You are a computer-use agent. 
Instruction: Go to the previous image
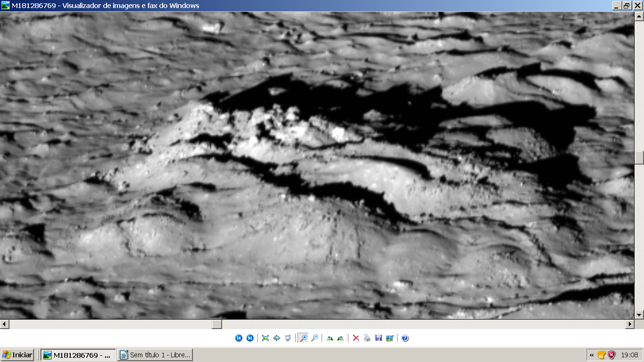(239, 338)
